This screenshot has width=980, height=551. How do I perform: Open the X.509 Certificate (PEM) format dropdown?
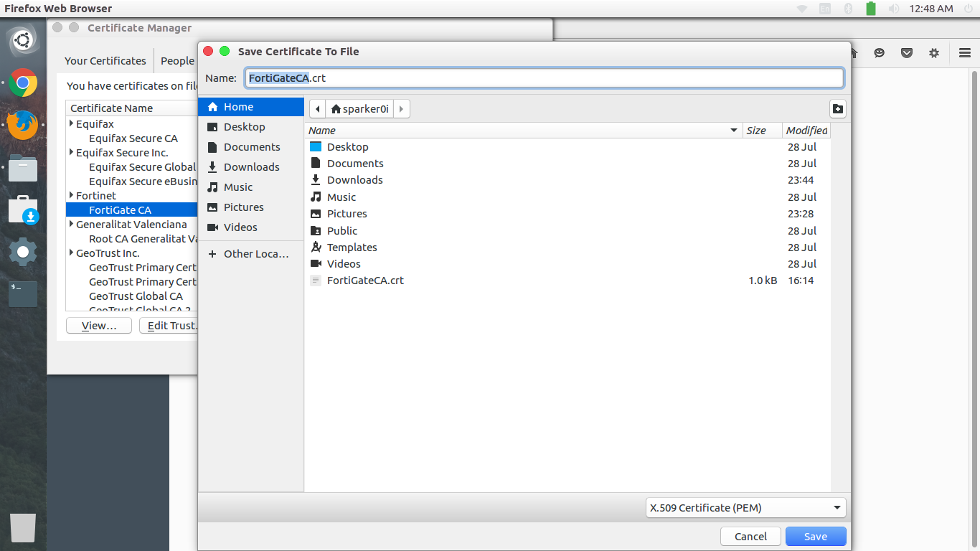tap(745, 507)
